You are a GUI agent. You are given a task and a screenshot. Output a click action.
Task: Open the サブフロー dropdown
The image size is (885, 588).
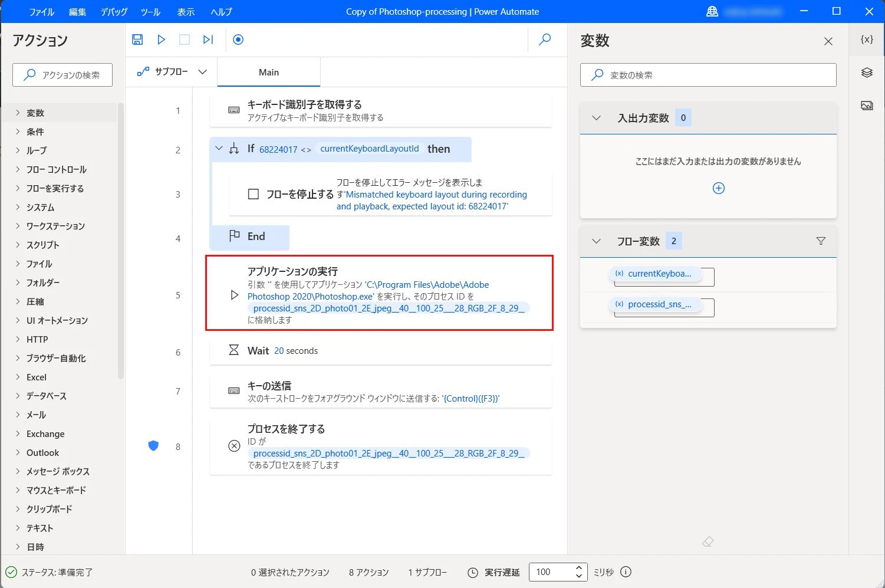(172, 72)
